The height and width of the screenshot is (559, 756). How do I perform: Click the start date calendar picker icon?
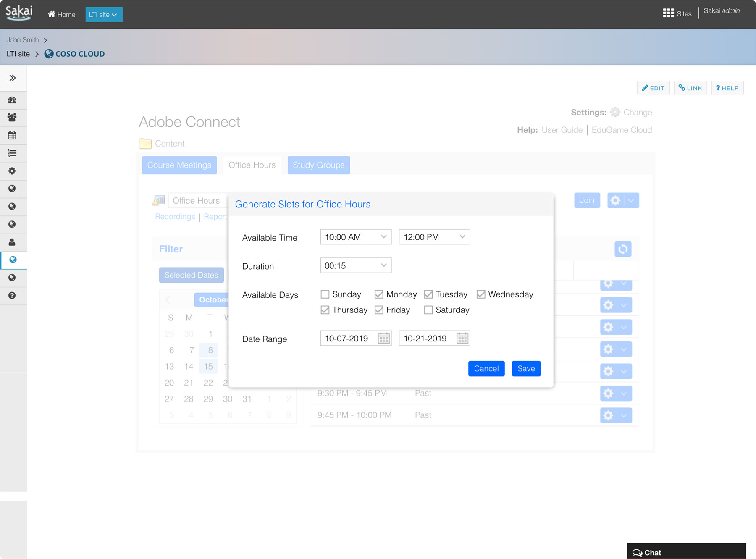coord(384,338)
